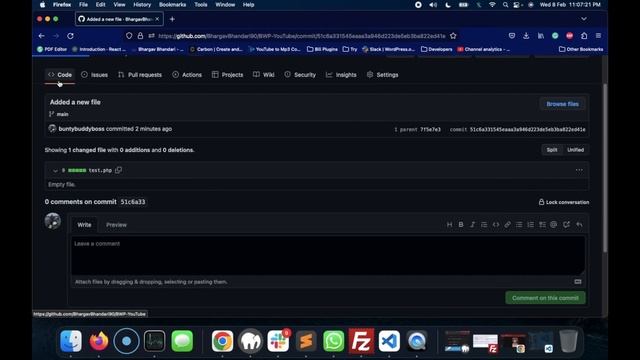Click the Browse files button
640x360 pixels.
pyautogui.click(x=562, y=104)
